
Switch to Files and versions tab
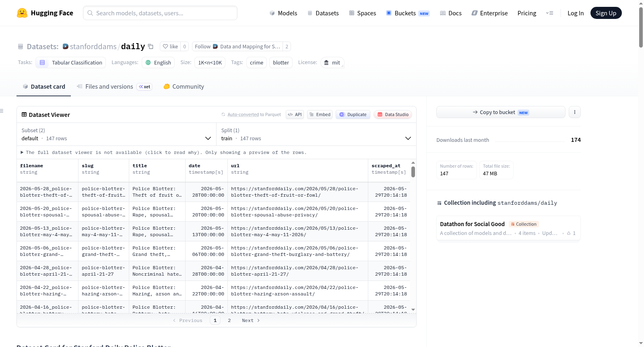click(x=114, y=86)
